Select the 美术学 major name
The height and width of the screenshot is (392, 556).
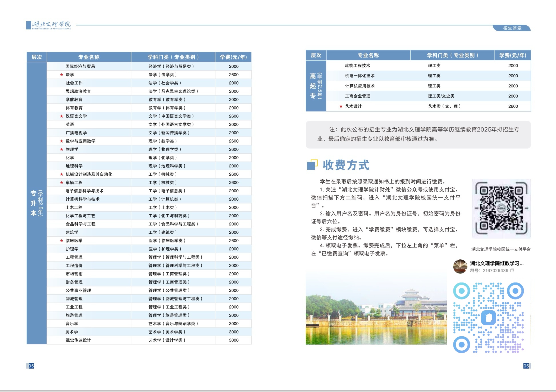72,332
